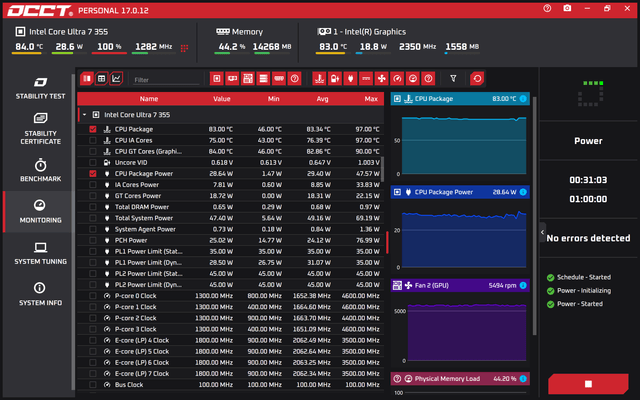Image resolution: width=640 pixels, height=400 pixels.
Task: Toggle the temperature sensor type filter
Action: [319, 78]
